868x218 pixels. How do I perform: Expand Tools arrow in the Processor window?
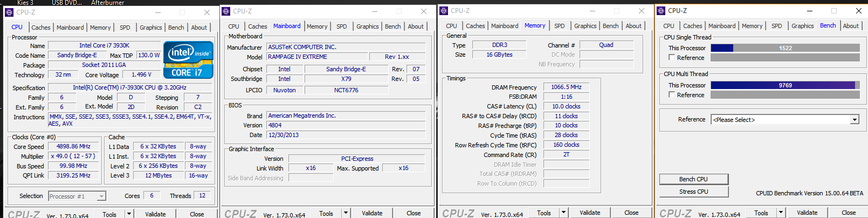tap(129, 214)
